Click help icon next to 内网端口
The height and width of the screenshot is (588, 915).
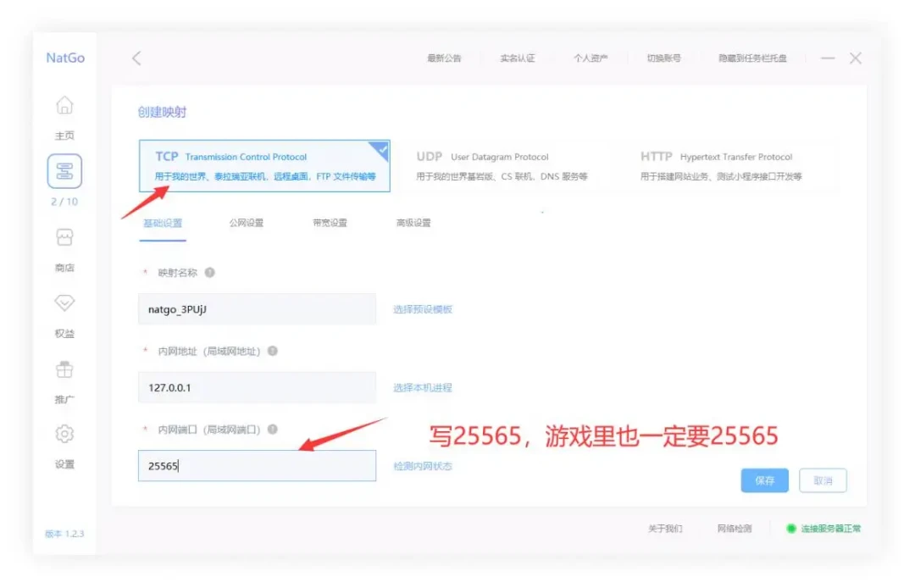(273, 430)
